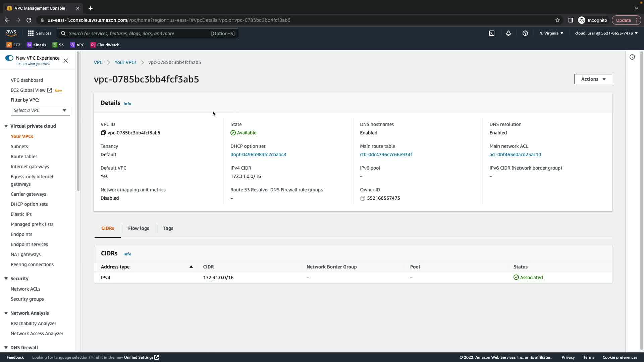The width and height of the screenshot is (644, 362).
Task: Expand the Actions dropdown button
Action: [x=593, y=79]
